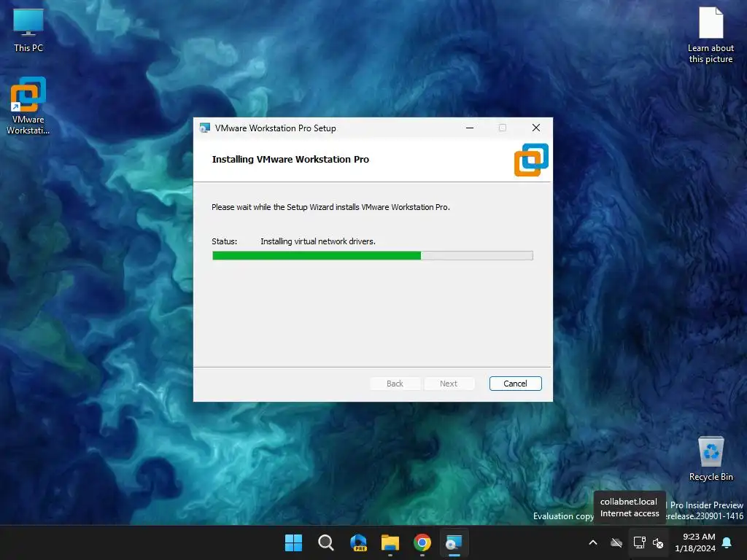The height and width of the screenshot is (560, 747).
Task: Open the Windows Start menu
Action: pyautogui.click(x=293, y=542)
